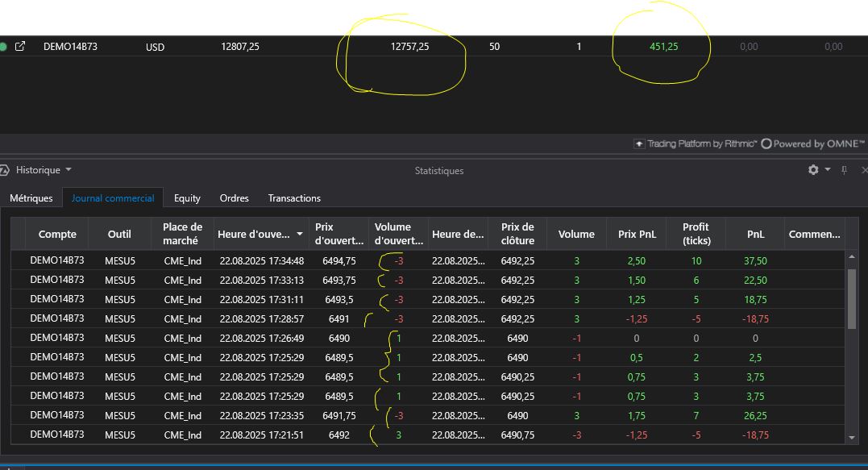Click the PnL column header

tap(755, 235)
